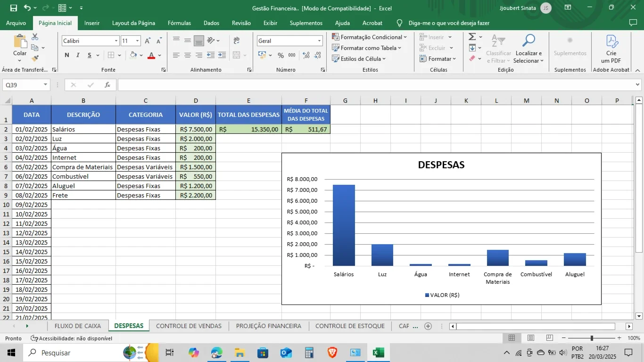Click the Insert Function fx icon
Viewport: 644px width, 362px height.
point(107,85)
